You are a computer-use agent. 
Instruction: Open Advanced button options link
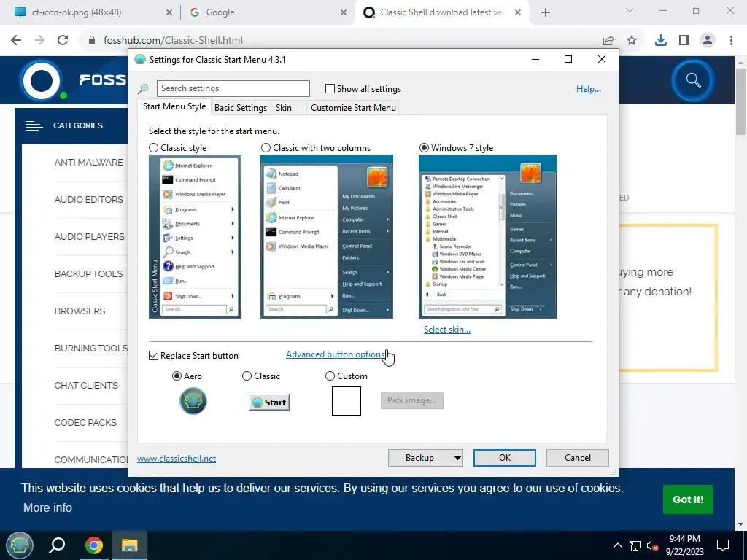tap(336, 354)
